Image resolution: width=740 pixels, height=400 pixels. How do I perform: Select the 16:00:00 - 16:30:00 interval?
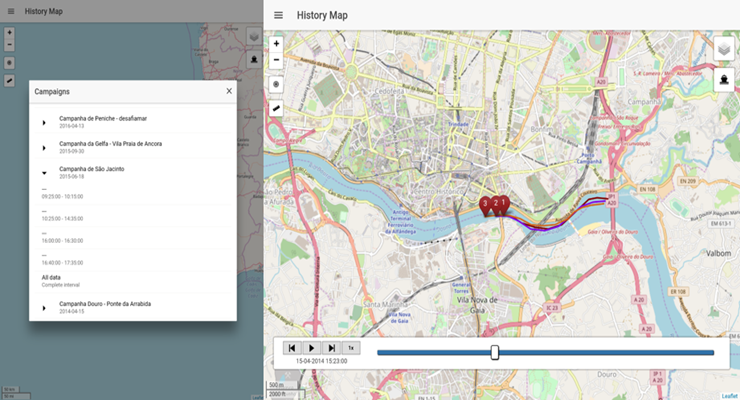point(132,238)
